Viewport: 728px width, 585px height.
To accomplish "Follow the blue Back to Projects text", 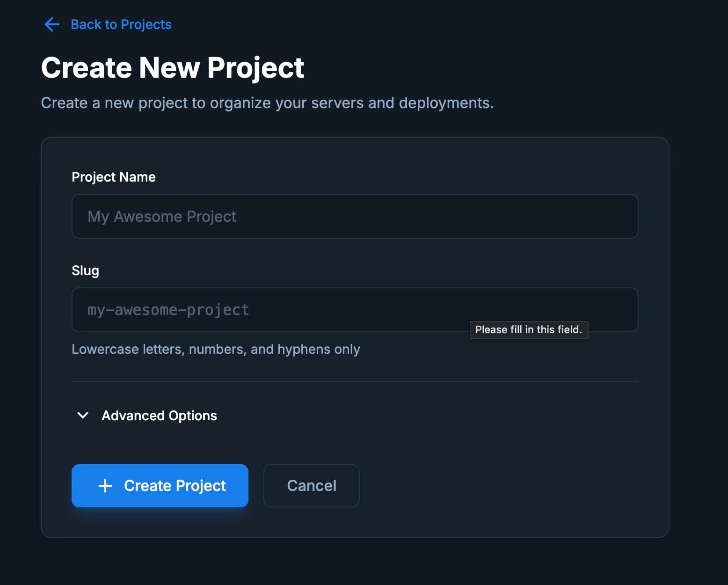I will tap(121, 24).
